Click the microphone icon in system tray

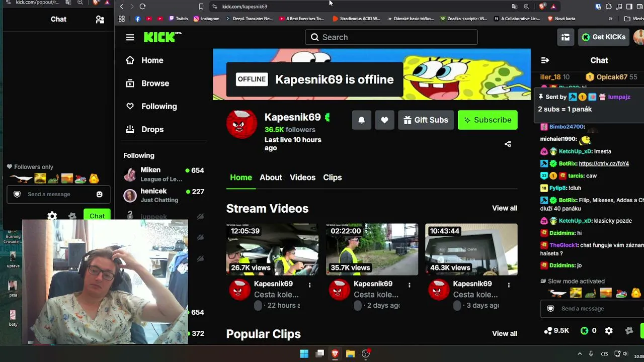coord(591,354)
